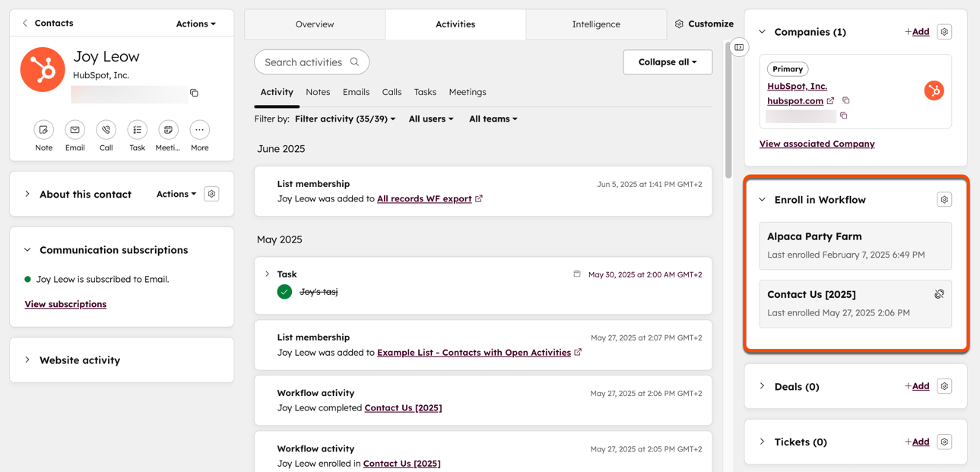Open the Filter activity (35/39) dropdown
980x472 pixels.
(345, 119)
